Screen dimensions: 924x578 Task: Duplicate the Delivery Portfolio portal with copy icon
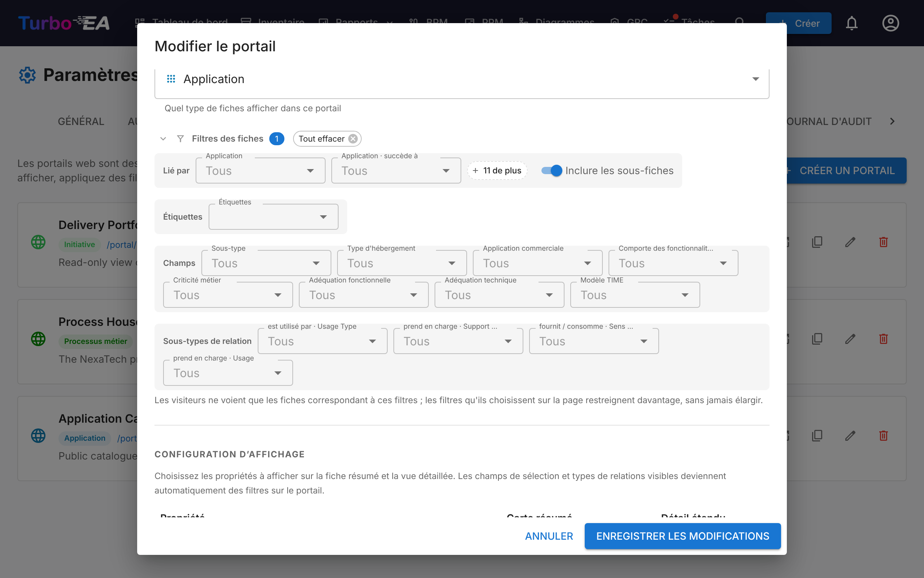pyautogui.click(x=817, y=242)
